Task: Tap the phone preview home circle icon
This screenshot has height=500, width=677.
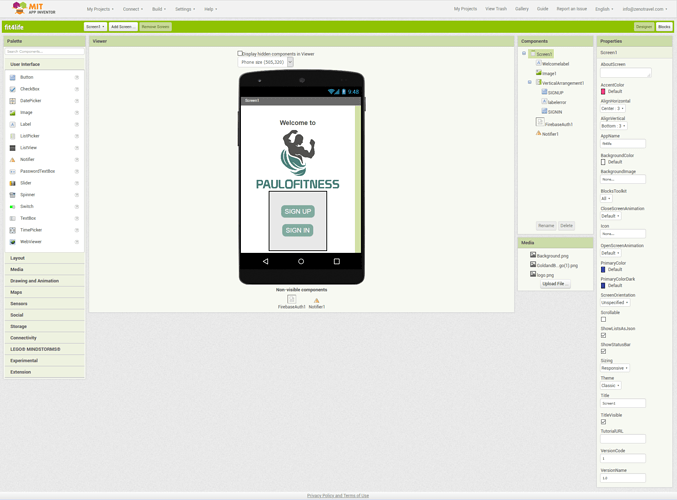Action: tap(301, 261)
